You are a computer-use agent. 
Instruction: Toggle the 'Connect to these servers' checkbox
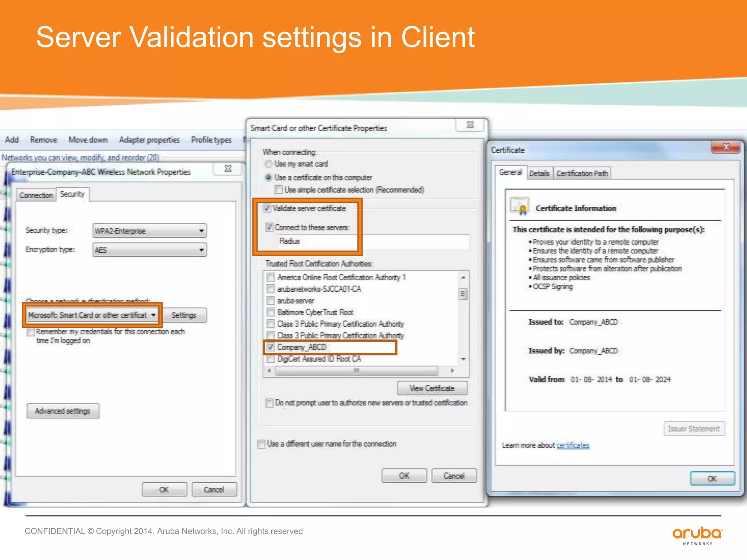(x=269, y=227)
